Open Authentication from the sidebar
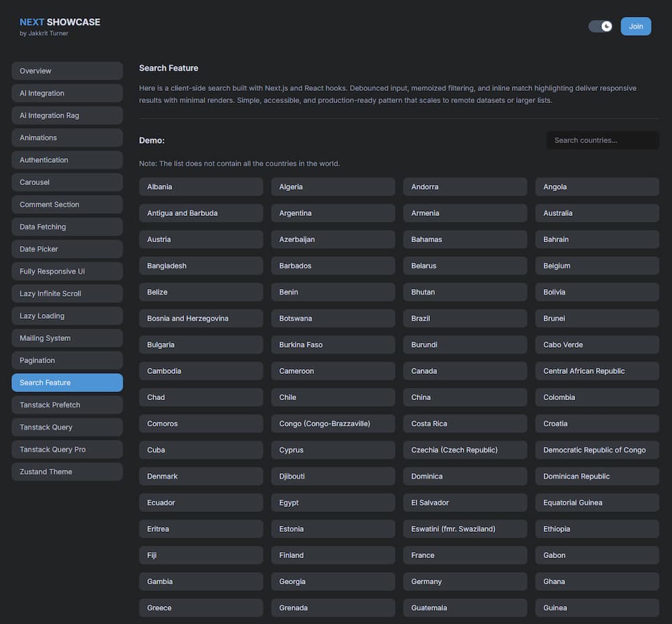The image size is (672, 624). click(67, 160)
